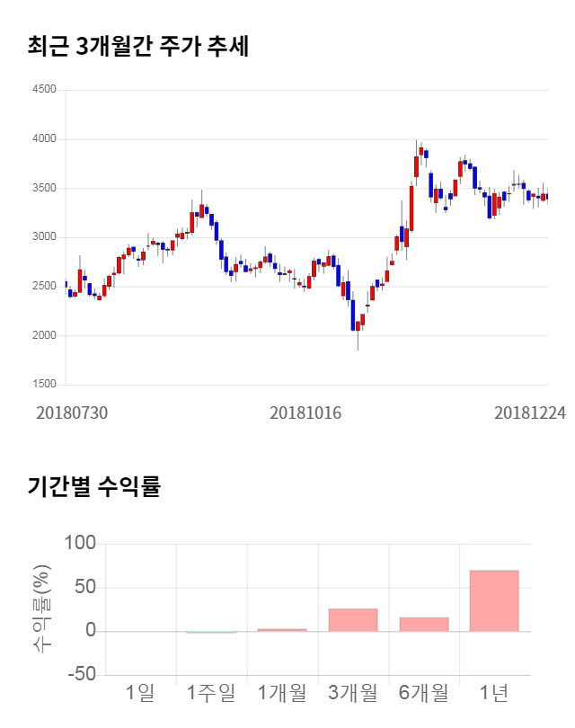575x728 pixels.
Task: Select the 1년 return bar
Action: (x=494, y=600)
